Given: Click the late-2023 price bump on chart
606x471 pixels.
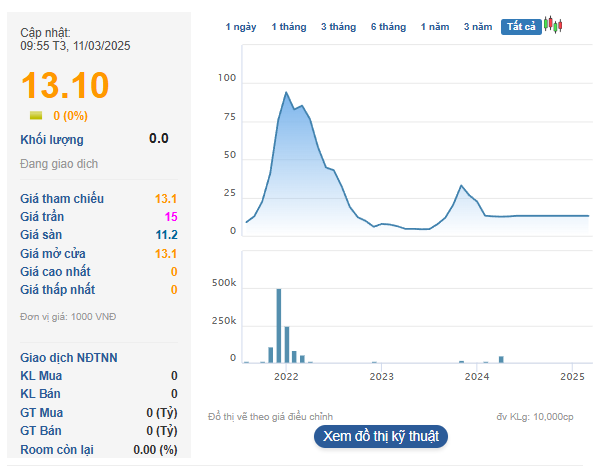Looking at the screenshot, I should pyautogui.click(x=461, y=186).
